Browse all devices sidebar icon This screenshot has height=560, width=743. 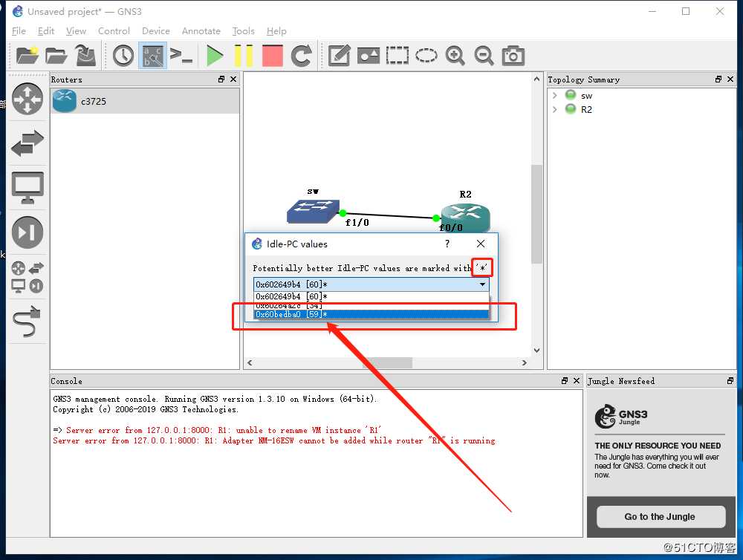pyautogui.click(x=27, y=277)
